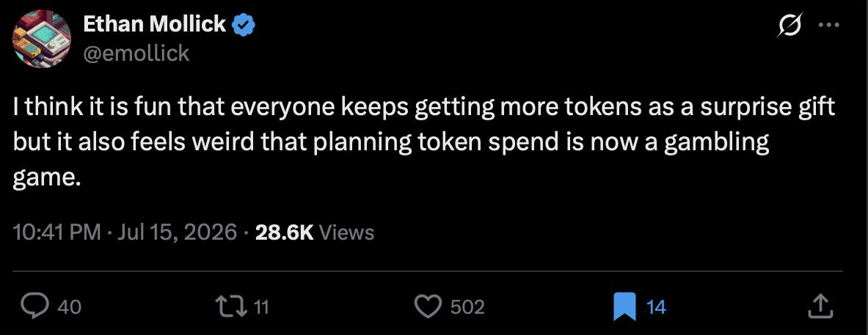
Task: Click the Views label
Action: tap(347, 232)
